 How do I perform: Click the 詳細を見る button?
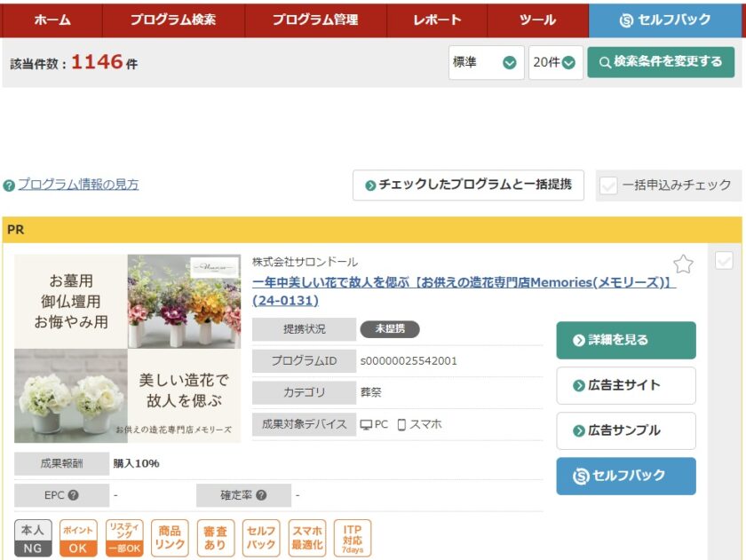point(626,340)
